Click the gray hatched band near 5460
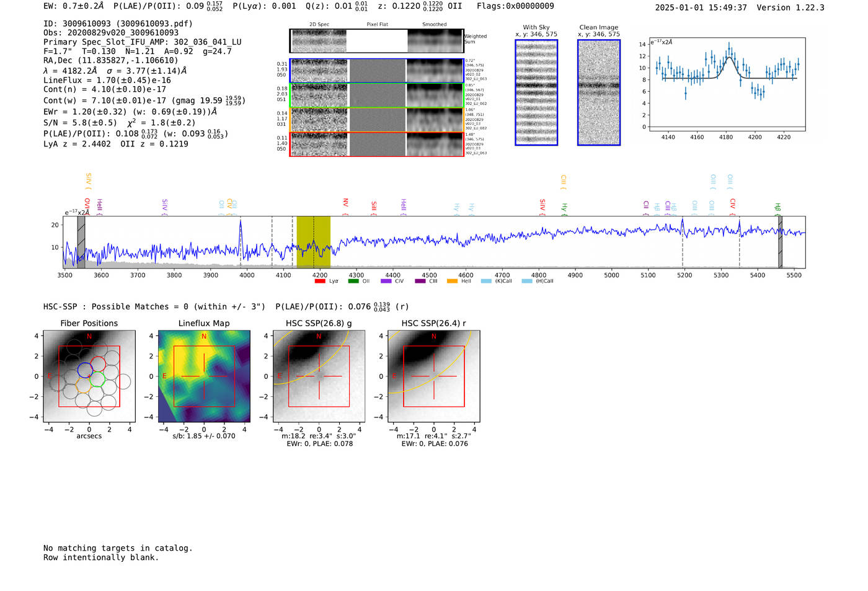This screenshot has width=868, height=591. pyautogui.click(x=781, y=242)
